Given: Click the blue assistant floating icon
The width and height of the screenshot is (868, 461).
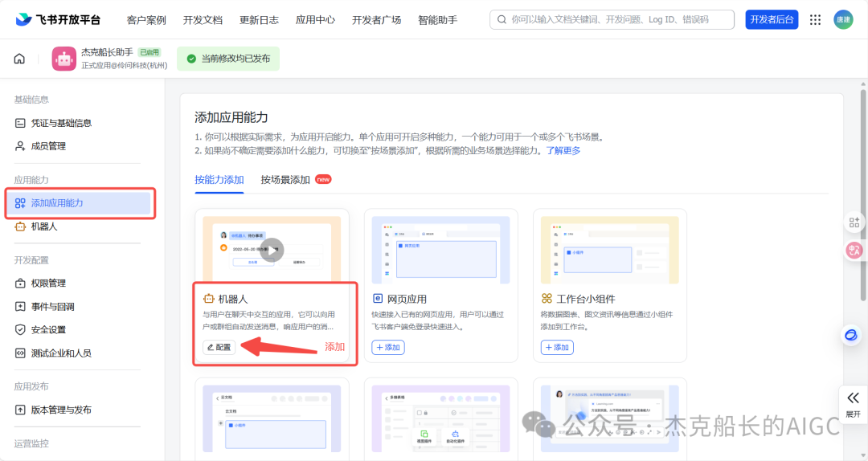Looking at the screenshot, I should [851, 336].
